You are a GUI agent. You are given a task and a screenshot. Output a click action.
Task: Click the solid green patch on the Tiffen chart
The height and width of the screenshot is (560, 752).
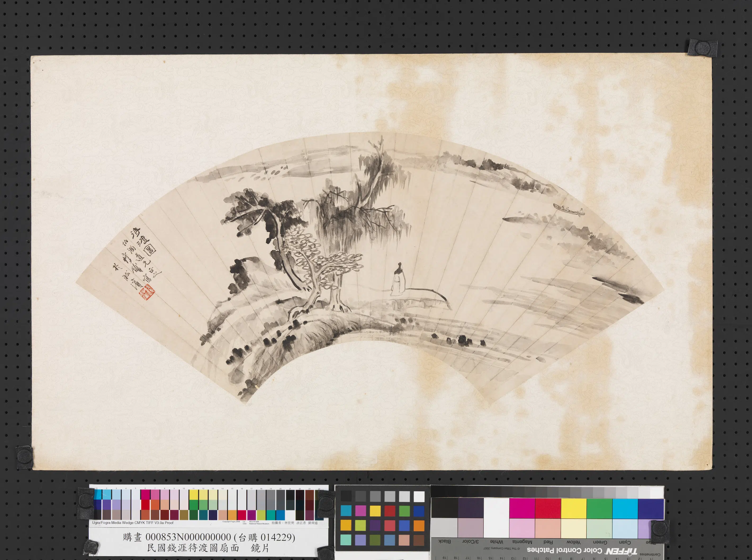600,508
